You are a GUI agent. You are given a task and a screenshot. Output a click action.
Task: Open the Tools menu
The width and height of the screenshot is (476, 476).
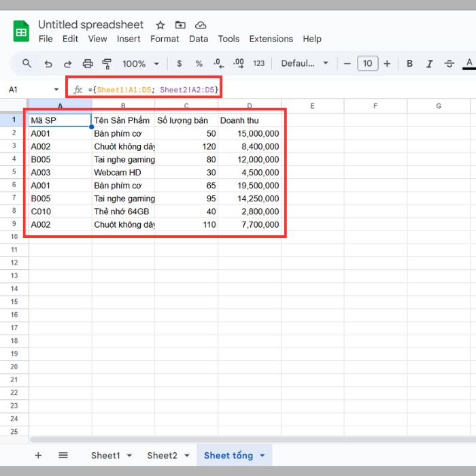coord(228,39)
